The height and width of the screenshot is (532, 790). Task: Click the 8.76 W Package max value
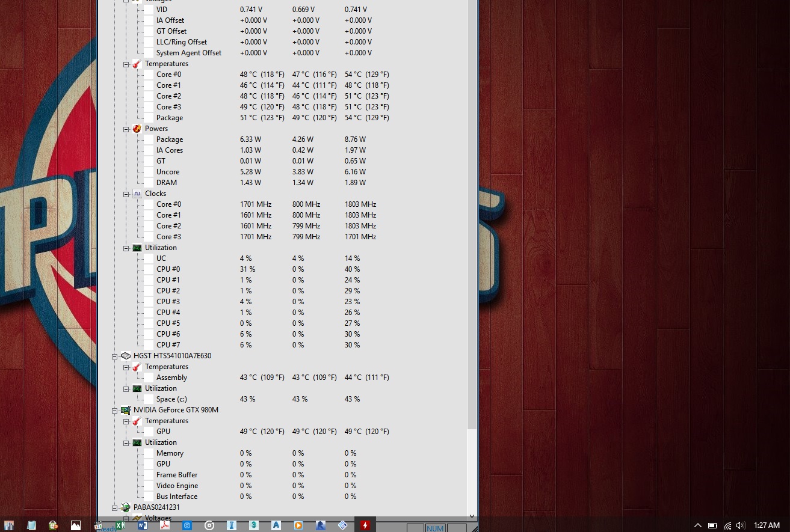[x=355, y=139]
